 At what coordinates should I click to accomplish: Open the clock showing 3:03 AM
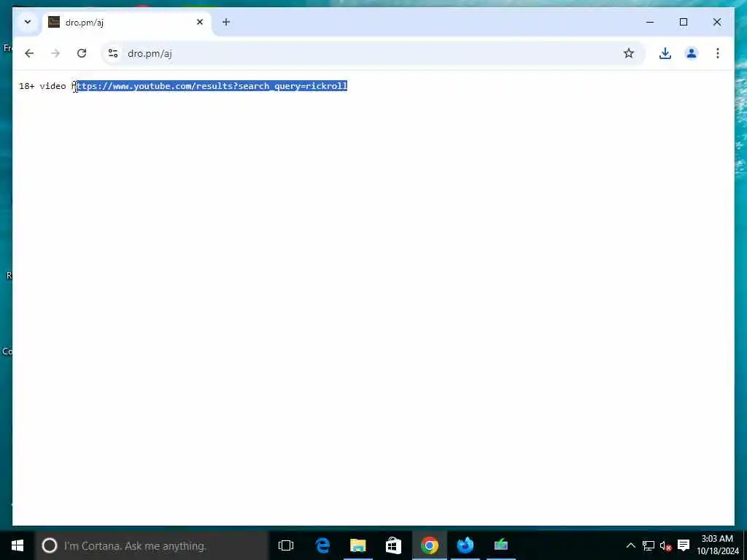click(x=718, y=545)
